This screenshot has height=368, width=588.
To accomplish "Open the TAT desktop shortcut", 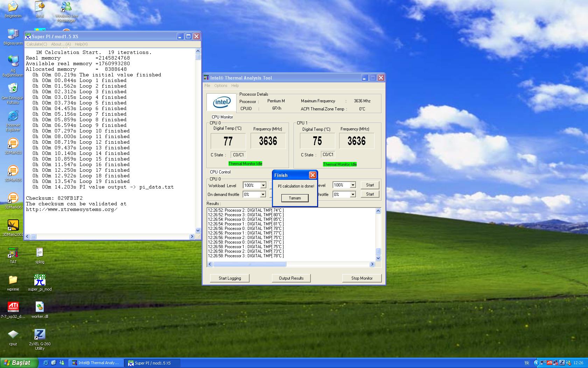I will pyautogui.click(x=13, y=255).
